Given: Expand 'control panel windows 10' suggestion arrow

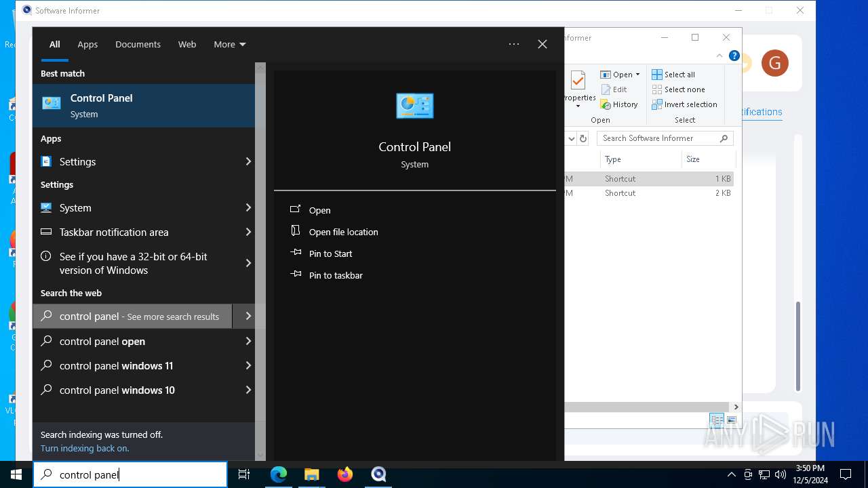Looking at the screenshot, I should coord(248,390).
